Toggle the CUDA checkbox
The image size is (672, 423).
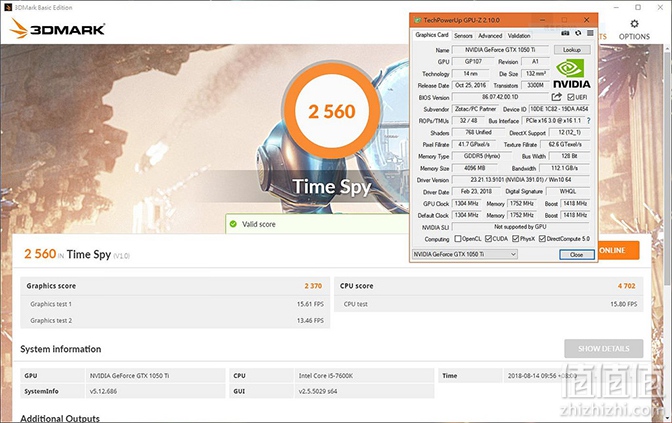[x=488, y=239]
